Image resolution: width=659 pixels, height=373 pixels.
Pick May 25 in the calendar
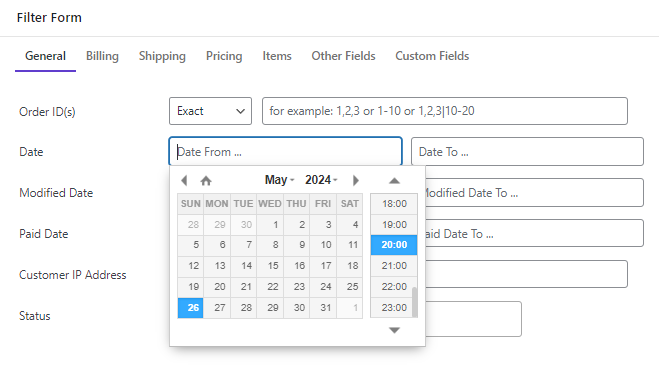(350, 287)
